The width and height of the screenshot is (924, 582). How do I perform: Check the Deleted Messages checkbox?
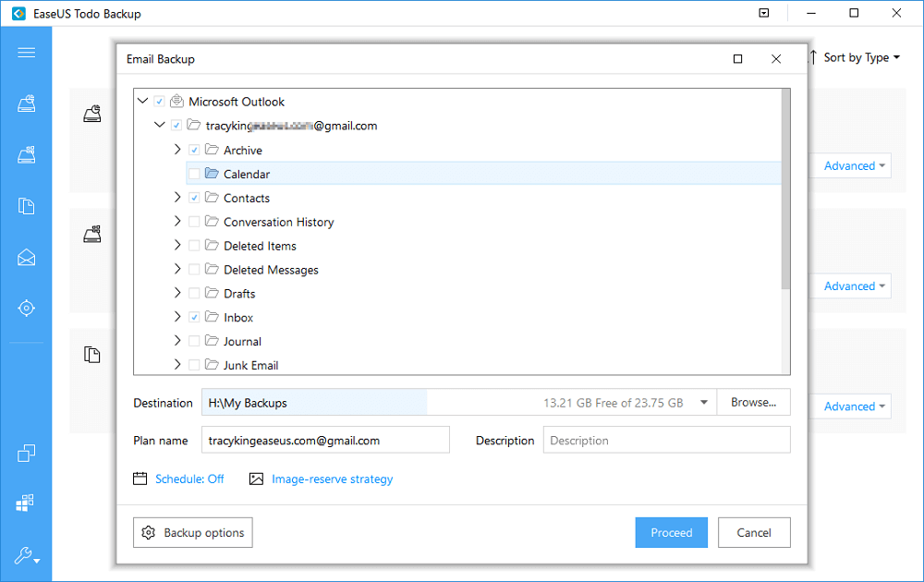(x=194, y=269)
